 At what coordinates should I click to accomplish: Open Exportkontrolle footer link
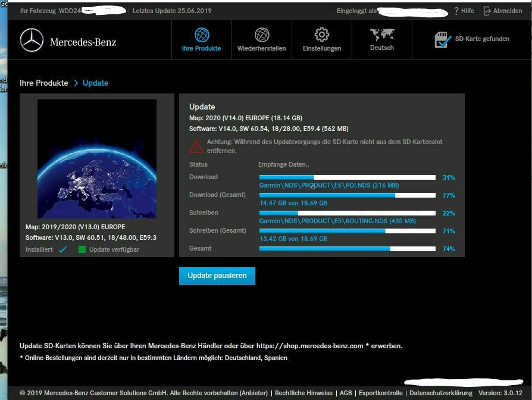pos(381,393)
